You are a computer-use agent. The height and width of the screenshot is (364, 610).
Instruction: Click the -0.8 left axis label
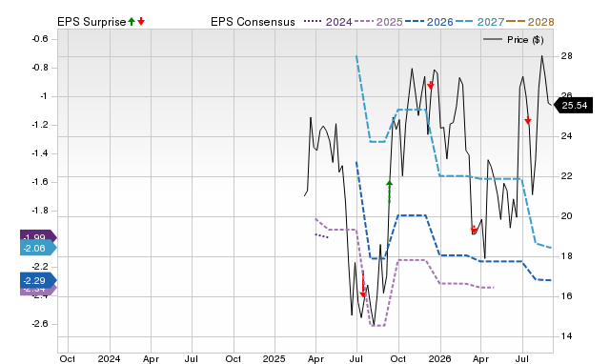point(40,68)
